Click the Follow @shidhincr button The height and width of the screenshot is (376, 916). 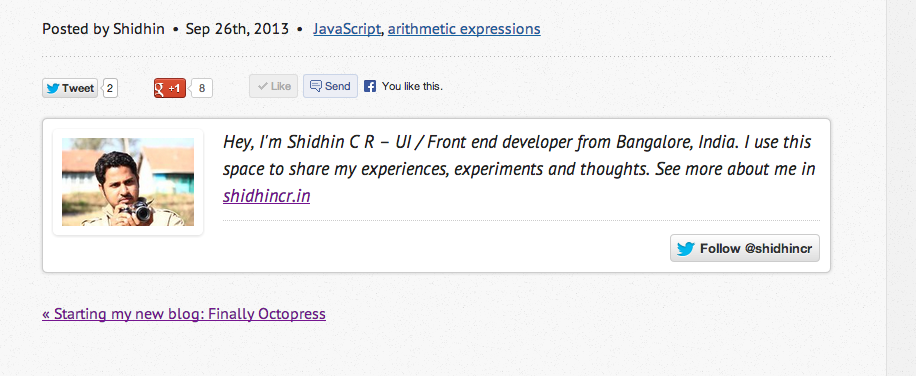pos(745,248)
